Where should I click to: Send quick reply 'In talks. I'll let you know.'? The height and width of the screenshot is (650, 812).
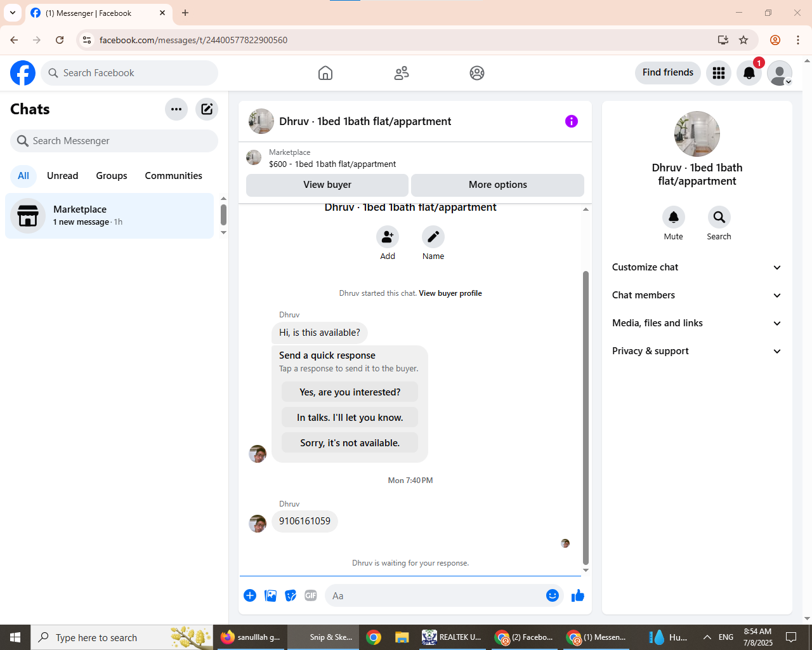(350, 418)
